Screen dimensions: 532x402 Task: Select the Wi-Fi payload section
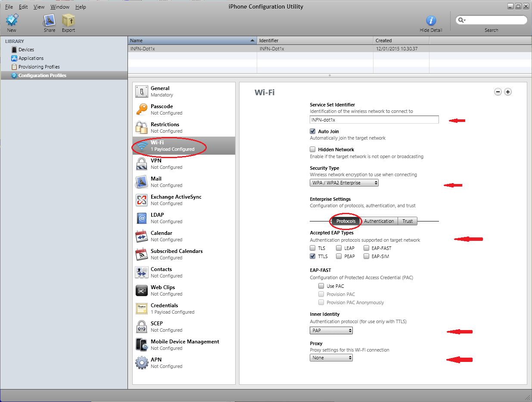click(184, 146)
